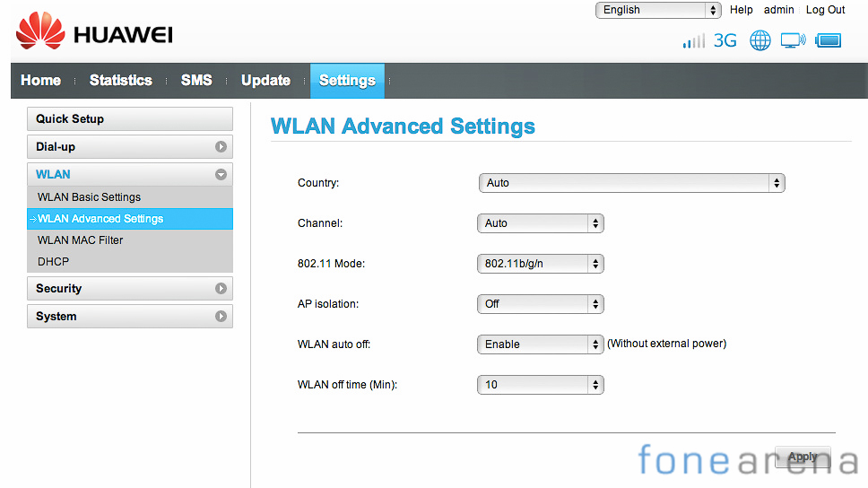Click the Dial-up menu label
This screenshot has width=868, height=488.
[56, 147]
